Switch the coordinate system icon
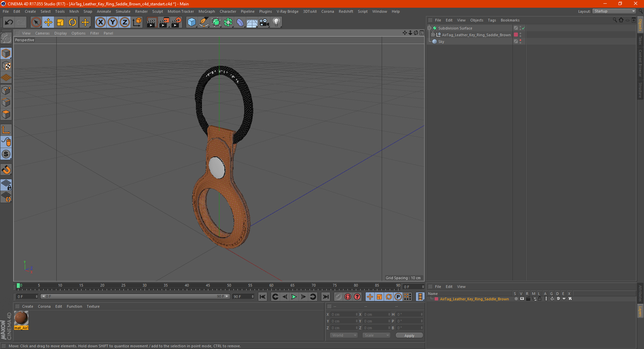Viewport: 644px width, 349px height. (137, 22)
